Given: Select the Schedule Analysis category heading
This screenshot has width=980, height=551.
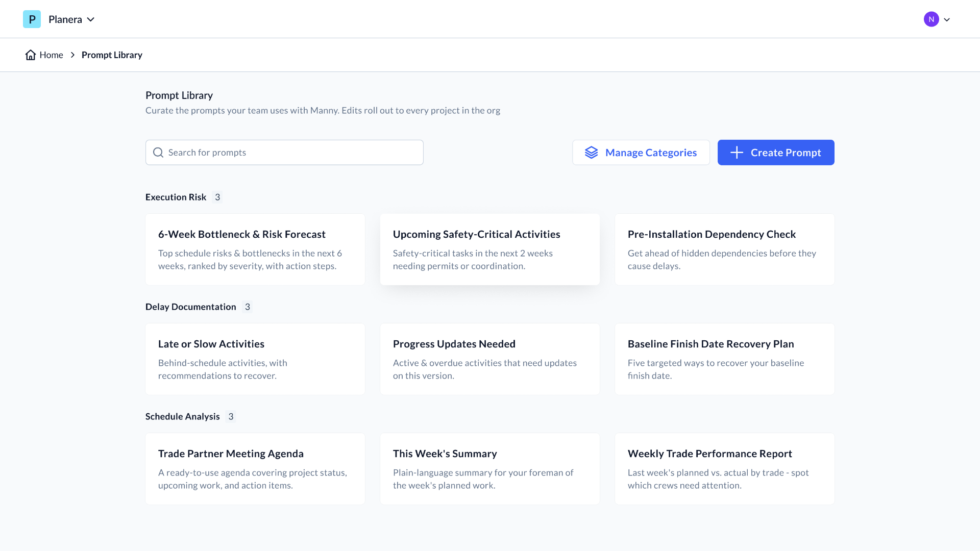Looking at the screenshot, I should [182, 416].
